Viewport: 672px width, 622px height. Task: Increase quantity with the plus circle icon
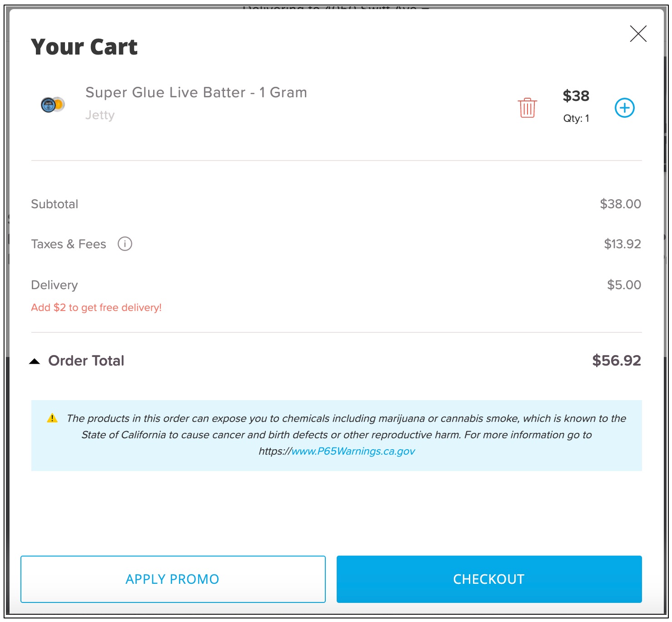point(624,108)
